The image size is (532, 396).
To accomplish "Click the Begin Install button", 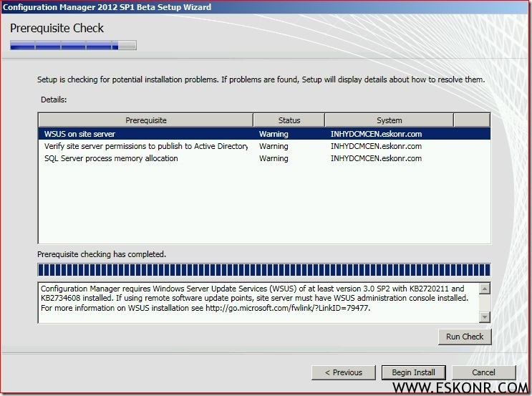I will point(413,372).
